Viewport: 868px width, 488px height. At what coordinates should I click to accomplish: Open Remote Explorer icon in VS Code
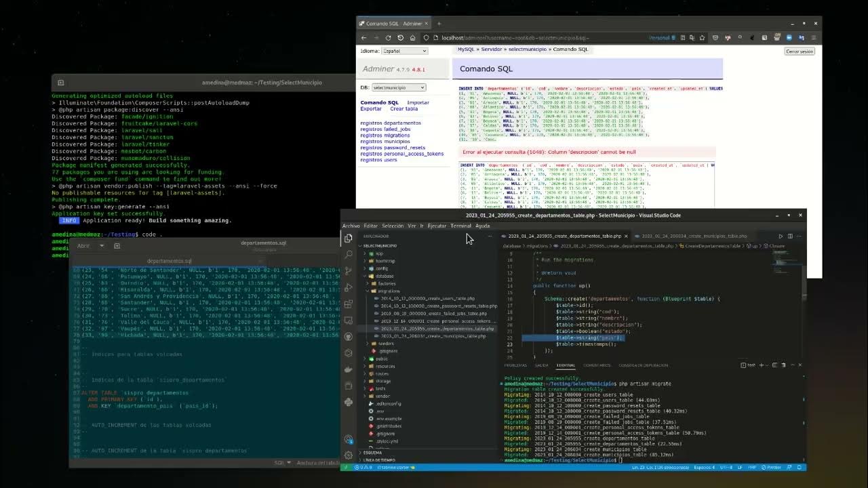(348, 320)
